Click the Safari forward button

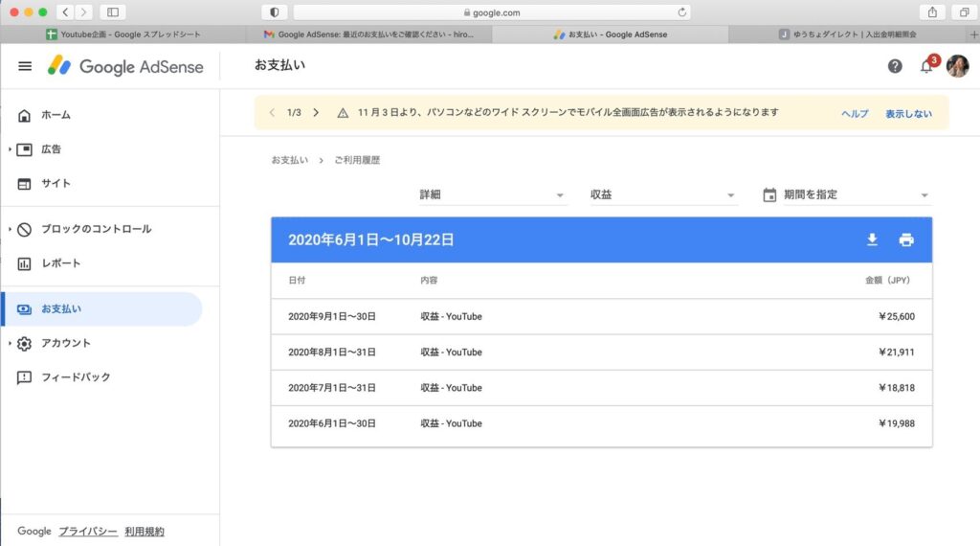[x=83, y=11]
